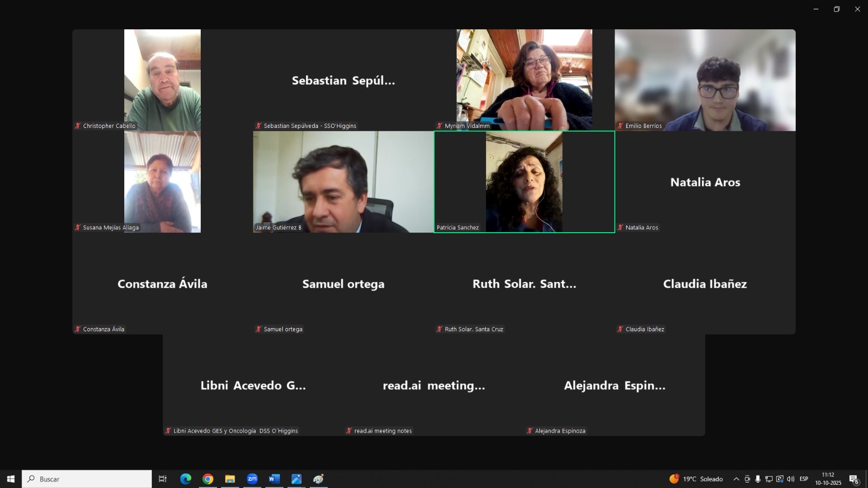Expand the hidden system tray icons chevron
The height and width of the screenshot is (488, 868).
(x=736, y=479)
